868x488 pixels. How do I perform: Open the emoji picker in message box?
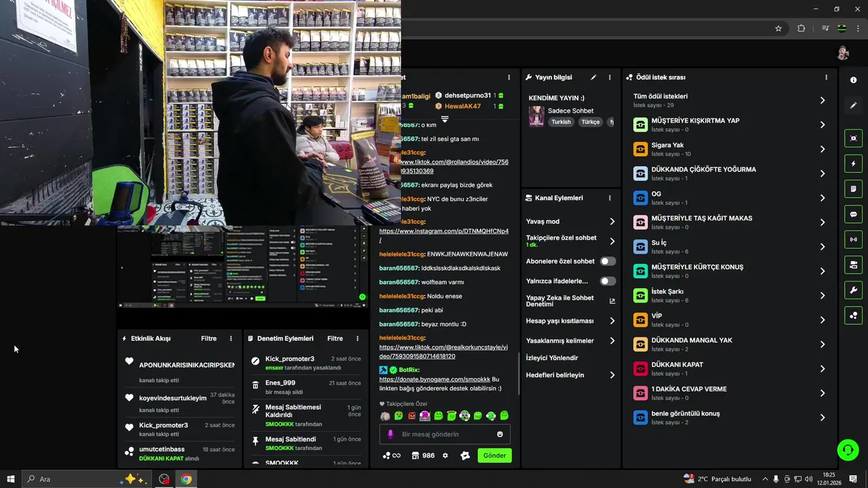pyautogui.click(x=500, y=434)
